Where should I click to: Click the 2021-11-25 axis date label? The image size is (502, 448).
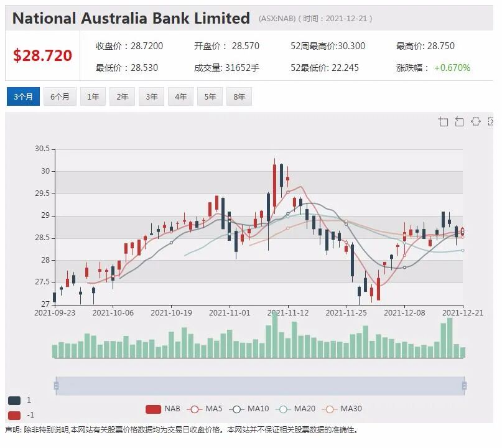click(346, 313)
